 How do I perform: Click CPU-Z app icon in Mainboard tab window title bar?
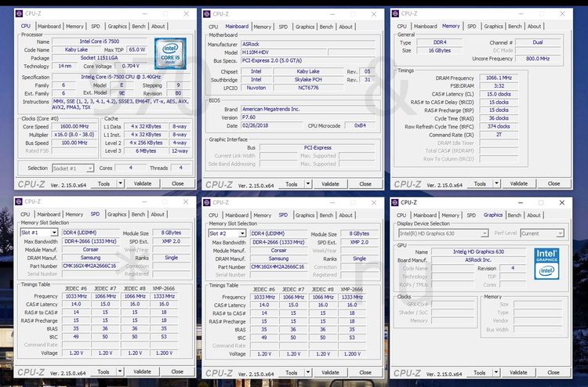[x=207, y=14]
